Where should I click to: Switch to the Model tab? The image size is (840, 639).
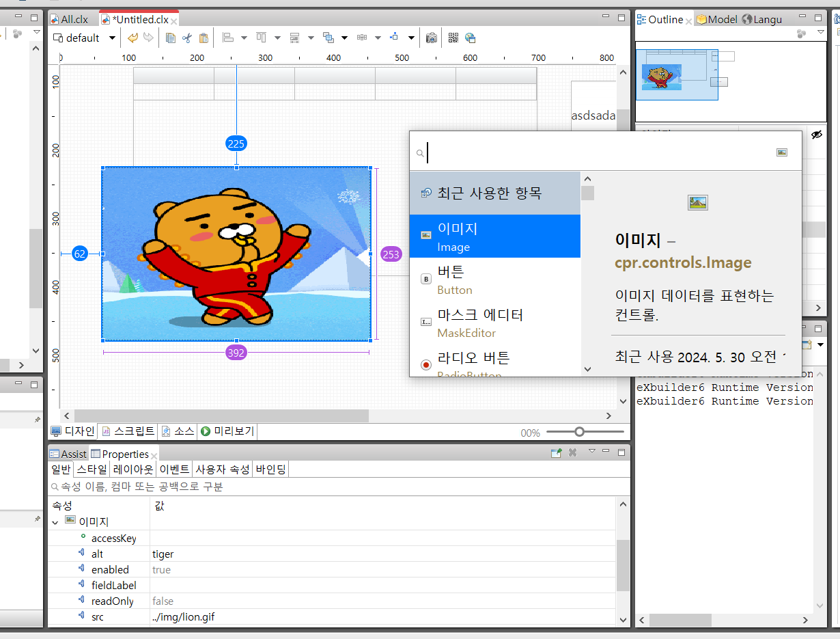coord(717,20)
